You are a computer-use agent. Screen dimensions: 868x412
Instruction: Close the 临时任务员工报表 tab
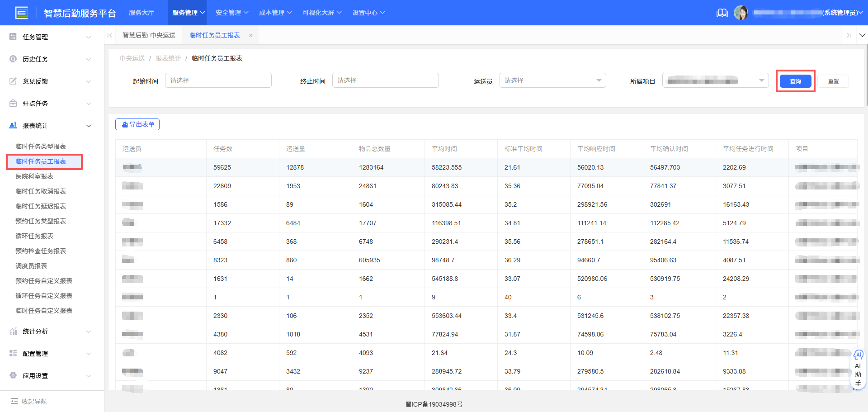click(x=251, y=35)
